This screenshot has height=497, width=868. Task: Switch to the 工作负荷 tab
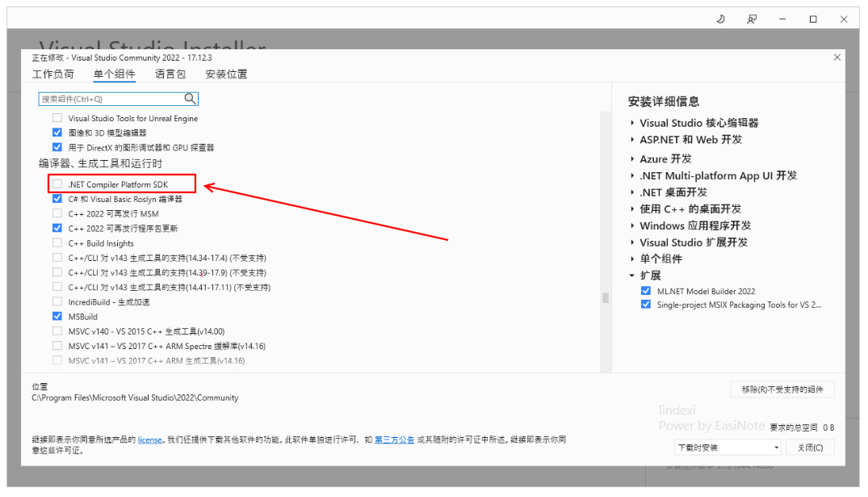point(52,74)
